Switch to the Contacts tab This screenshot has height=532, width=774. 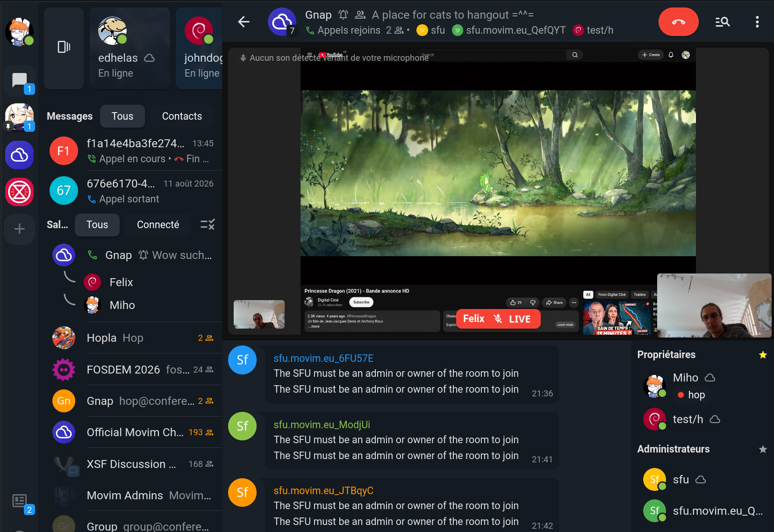182,116
